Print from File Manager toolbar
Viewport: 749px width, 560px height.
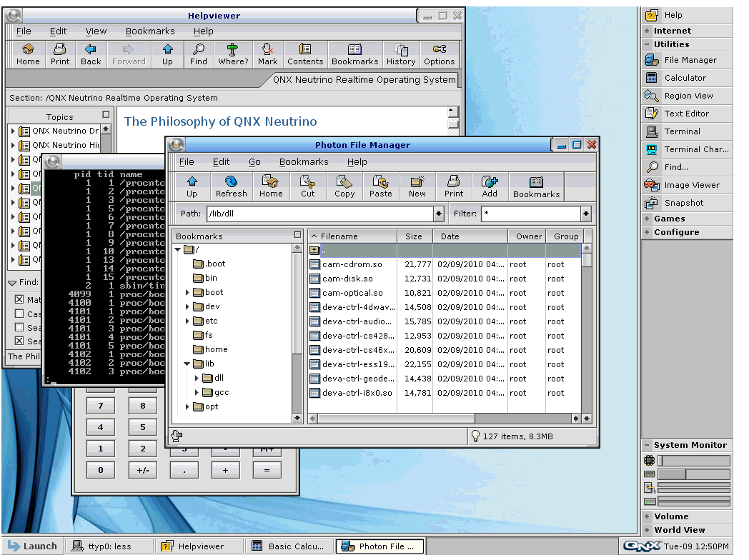click(454, 186)
